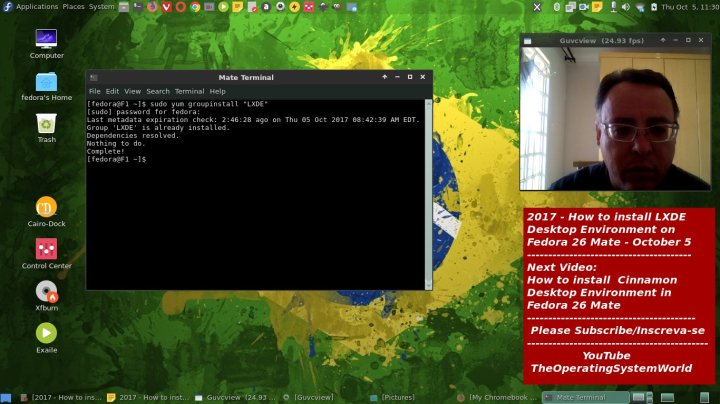Viewport: 720px width, 404px height.
Task: Launch terminal from top panel launcher
Action: pos(138,7)
